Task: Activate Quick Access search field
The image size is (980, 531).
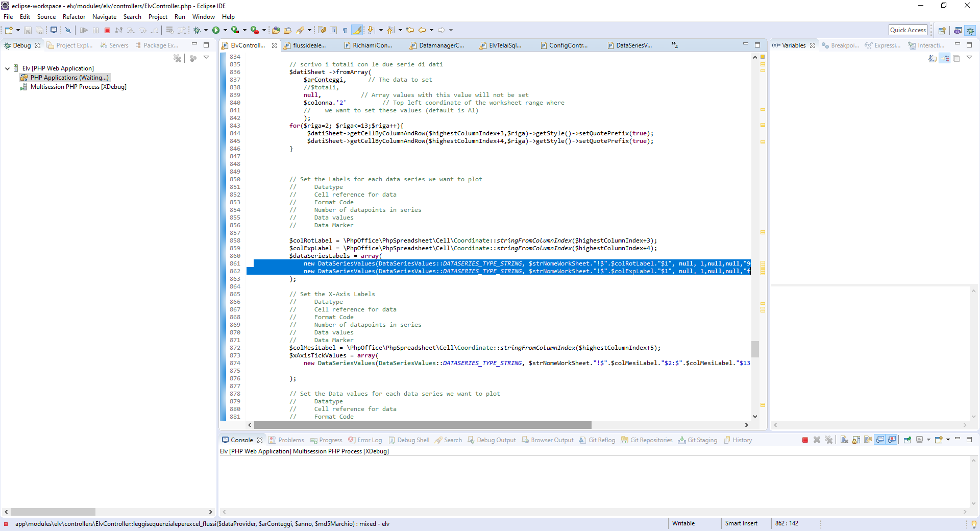Action: 908,30
